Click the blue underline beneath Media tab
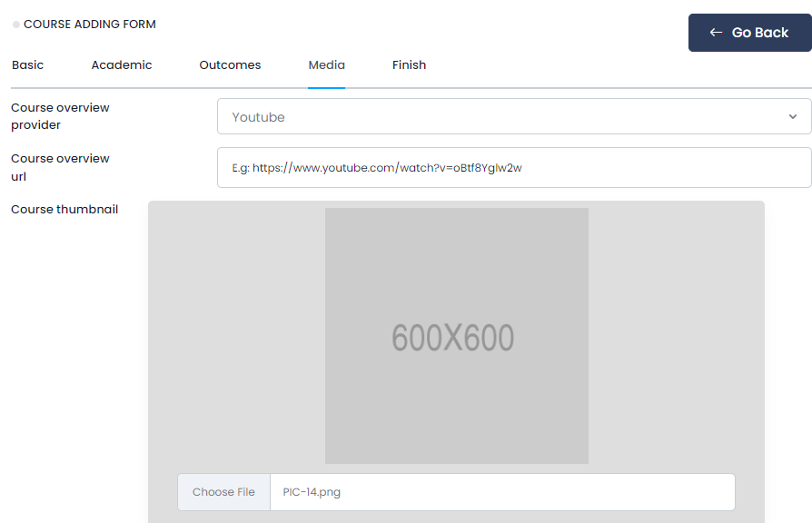This screenshot has width=812, height=523. 326,87
